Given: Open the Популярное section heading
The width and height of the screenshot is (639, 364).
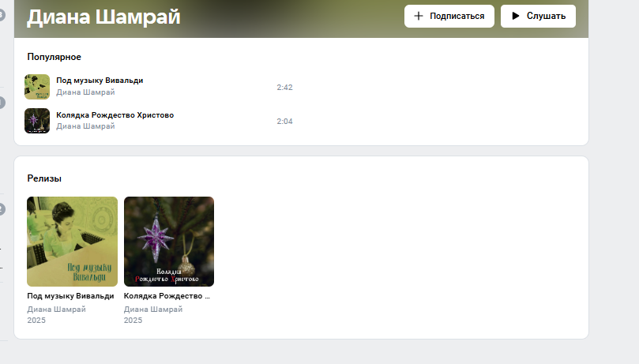Looking at the screenshot, I should click(x=54, y=57).
